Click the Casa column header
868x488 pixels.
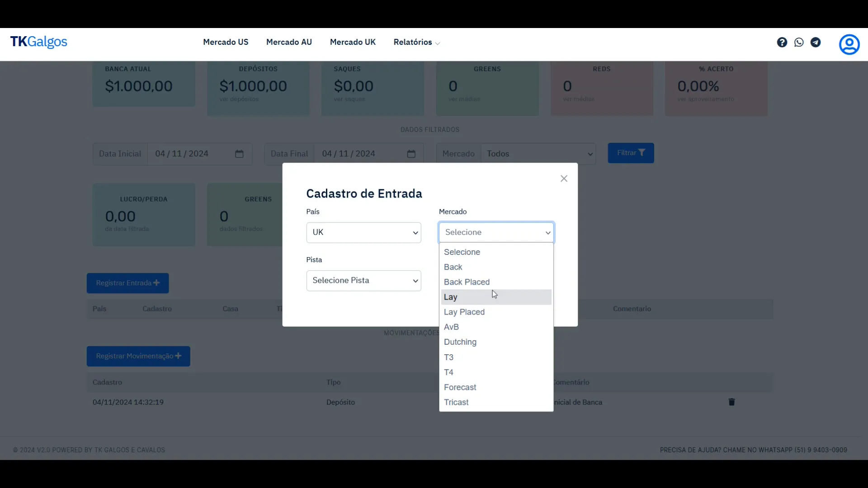coord(230,309)
